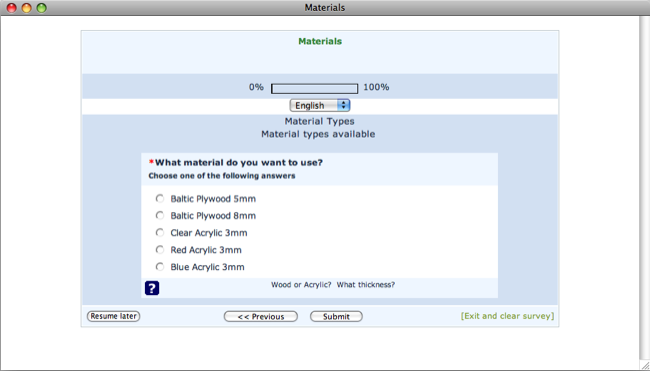Click Exit and clear survey link
Screen dimensions: 650x371
(x=507, y=316)
